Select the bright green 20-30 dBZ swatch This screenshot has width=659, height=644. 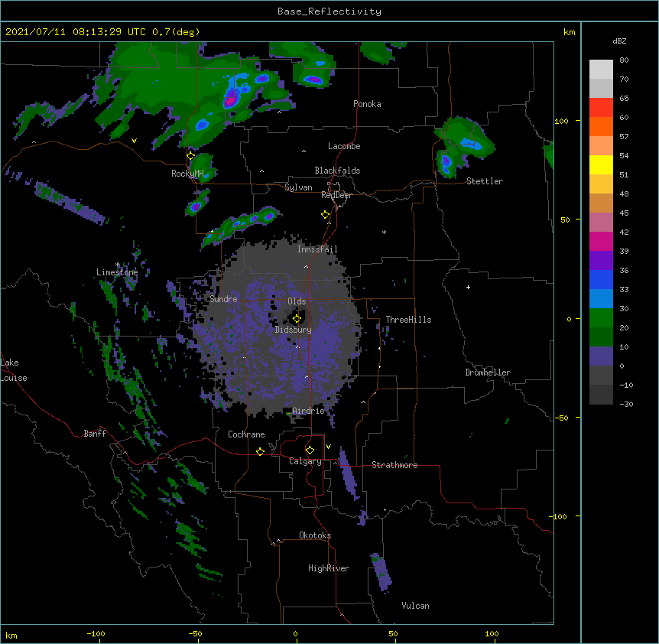pyautogui.click(x=601, y=318)
